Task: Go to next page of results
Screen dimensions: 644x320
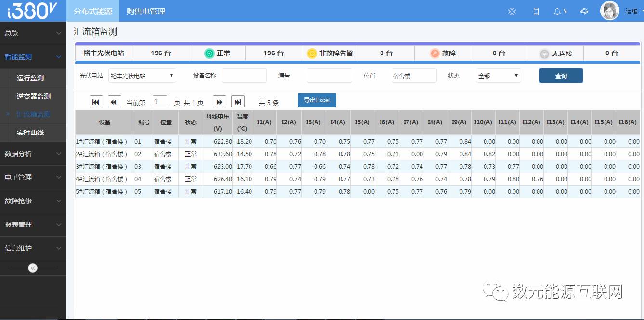Action: pyautogui.click(x=219, y=102)
